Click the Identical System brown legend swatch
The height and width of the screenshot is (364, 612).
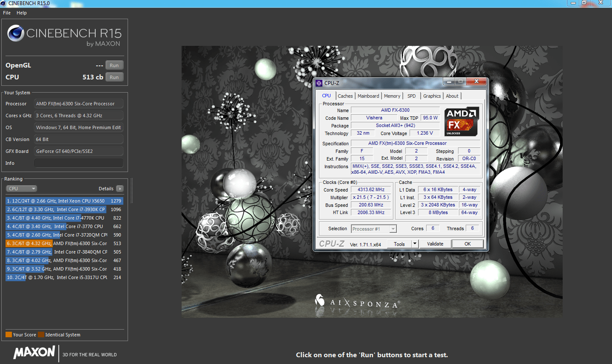pyautogui.click(x=41, y=334)
